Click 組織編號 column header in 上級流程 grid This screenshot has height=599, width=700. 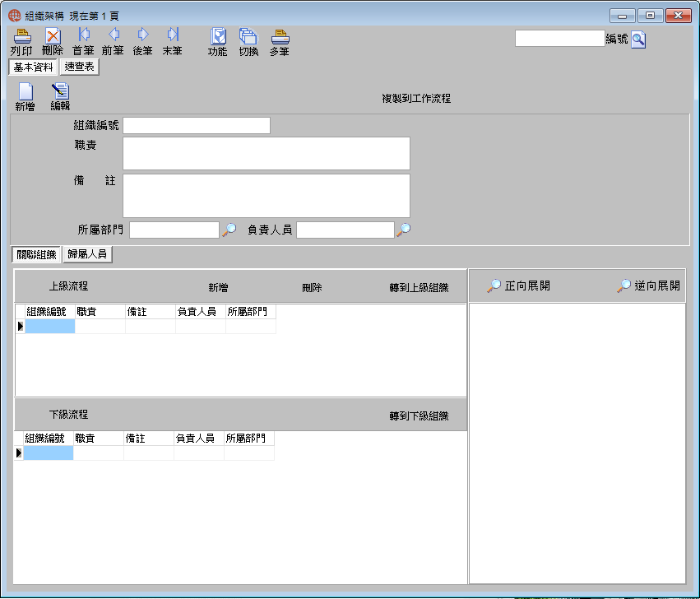49,311
